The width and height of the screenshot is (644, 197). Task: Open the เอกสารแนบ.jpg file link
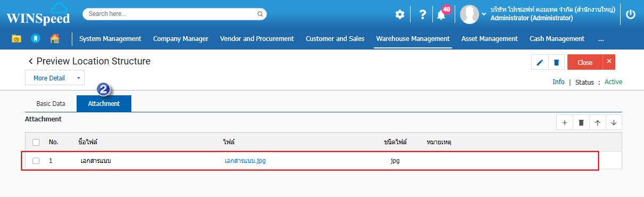(x=245, y=160)
